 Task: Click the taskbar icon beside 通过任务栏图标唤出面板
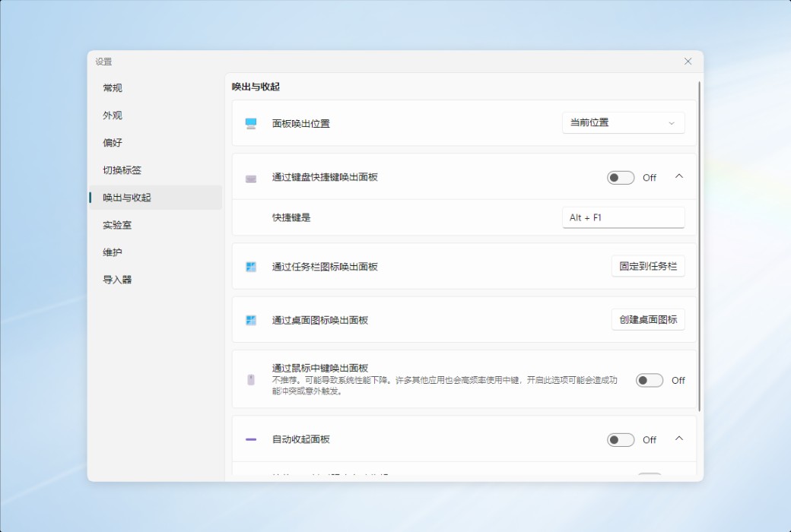tap(251, 267)
